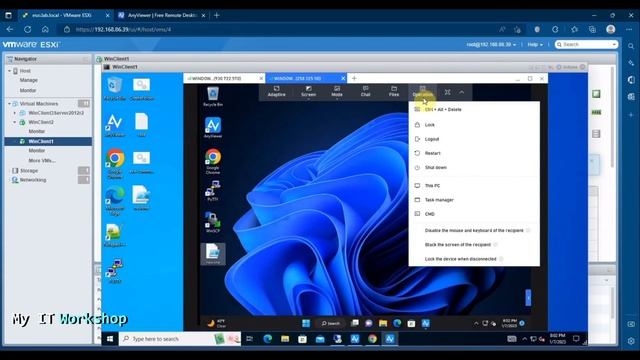
Task: Switch to AnyViewer browser tab
Action: click(x=162, y=15)
